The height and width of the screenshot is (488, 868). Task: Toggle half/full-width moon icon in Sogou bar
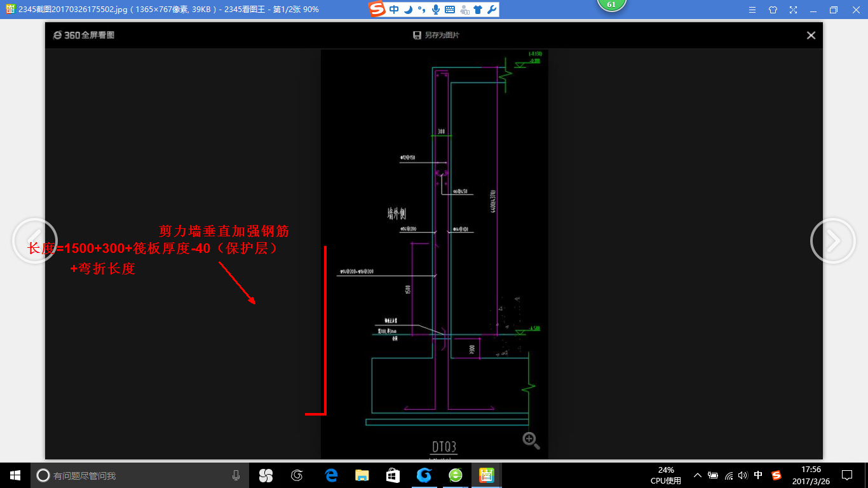point(408,10)
